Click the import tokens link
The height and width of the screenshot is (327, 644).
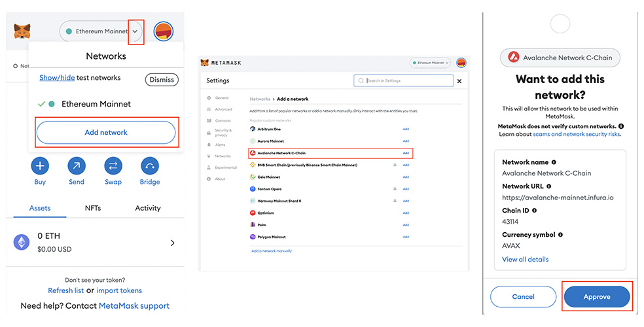(x=119, y=290)
